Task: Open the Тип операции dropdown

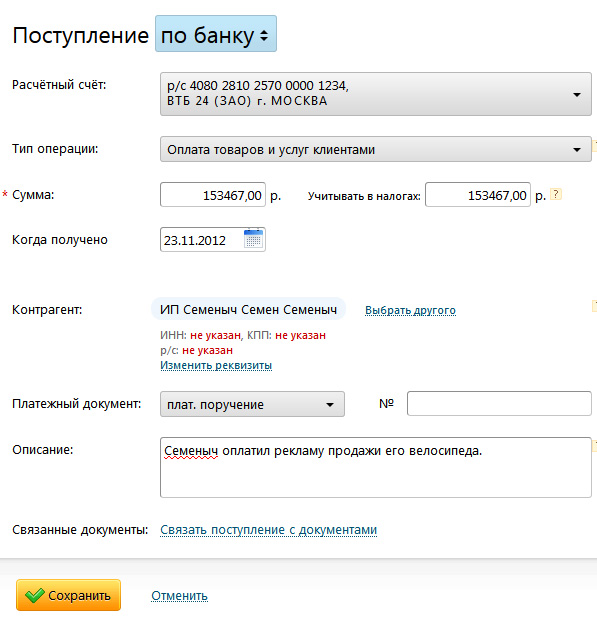Action: coord(376,149)
